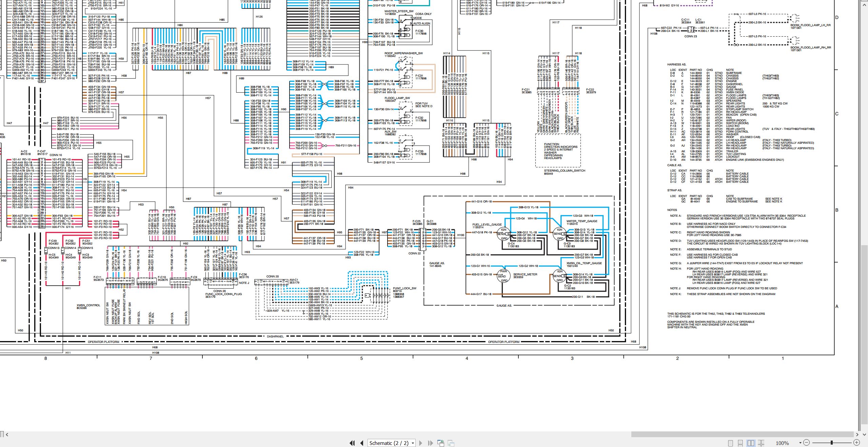Click the NOTE D: label
The image size is (868, 447).
point(675,241)
